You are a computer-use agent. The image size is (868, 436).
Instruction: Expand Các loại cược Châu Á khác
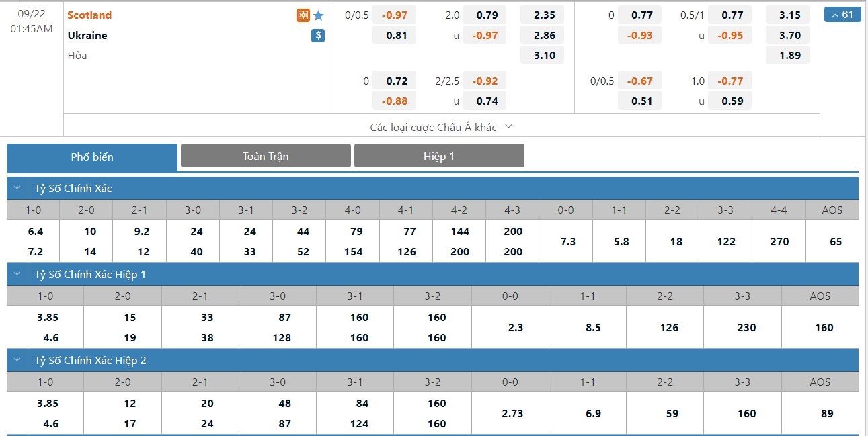[441, 127]
